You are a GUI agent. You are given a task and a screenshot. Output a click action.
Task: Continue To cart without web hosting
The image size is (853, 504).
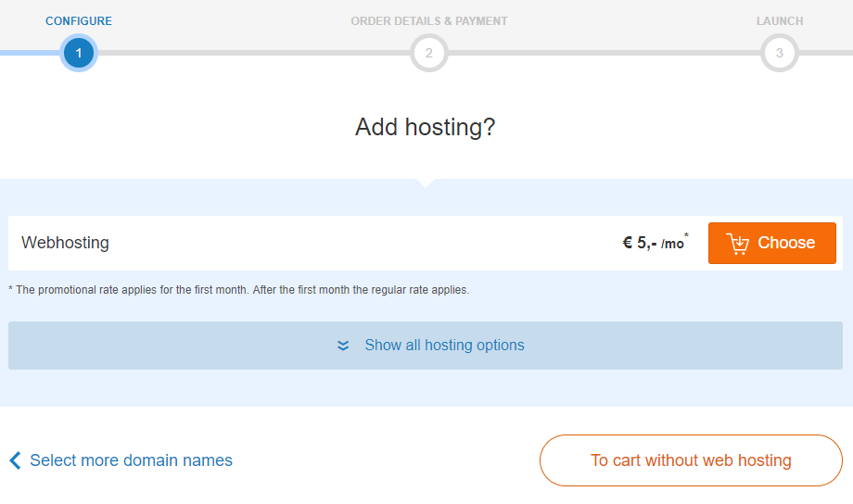tap(691, 460)
